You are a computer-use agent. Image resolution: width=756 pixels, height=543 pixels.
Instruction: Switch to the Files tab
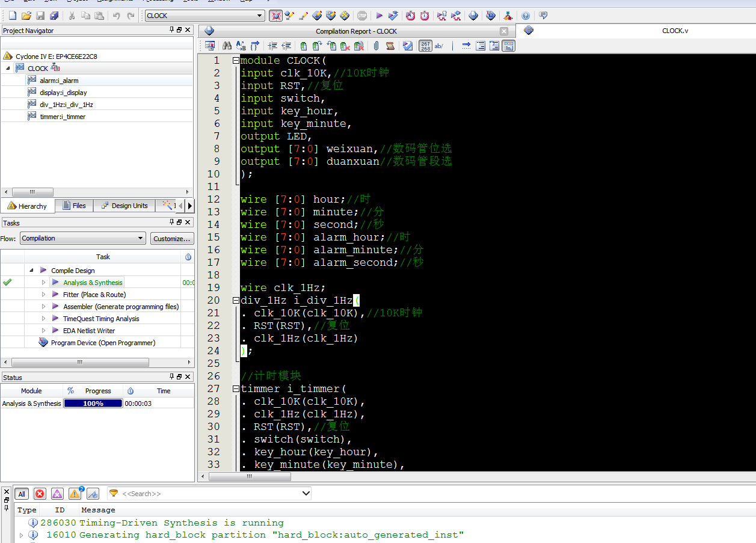(x=74, y=206)
